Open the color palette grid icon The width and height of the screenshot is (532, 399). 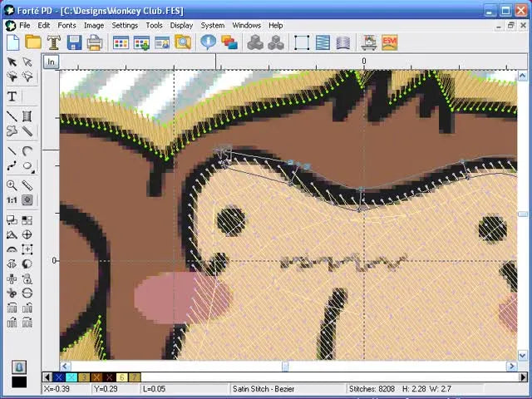pos(121,42)
